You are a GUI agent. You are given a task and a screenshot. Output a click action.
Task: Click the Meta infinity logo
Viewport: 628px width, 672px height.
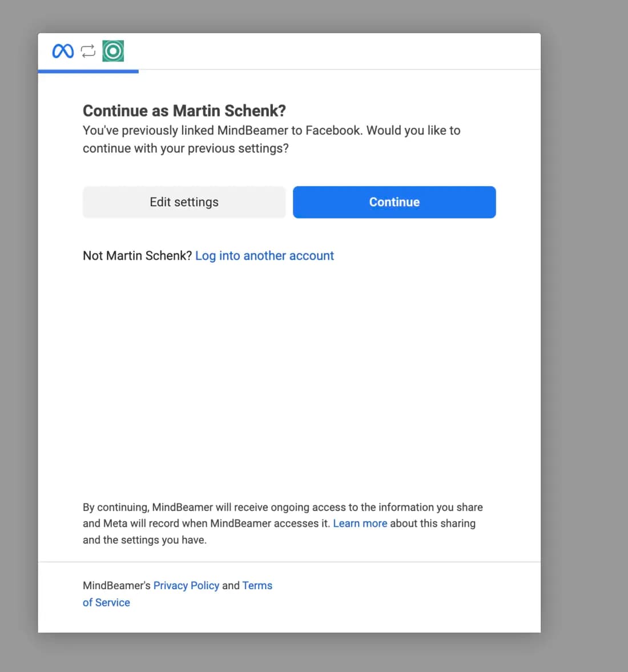click(x=63, y=51)
